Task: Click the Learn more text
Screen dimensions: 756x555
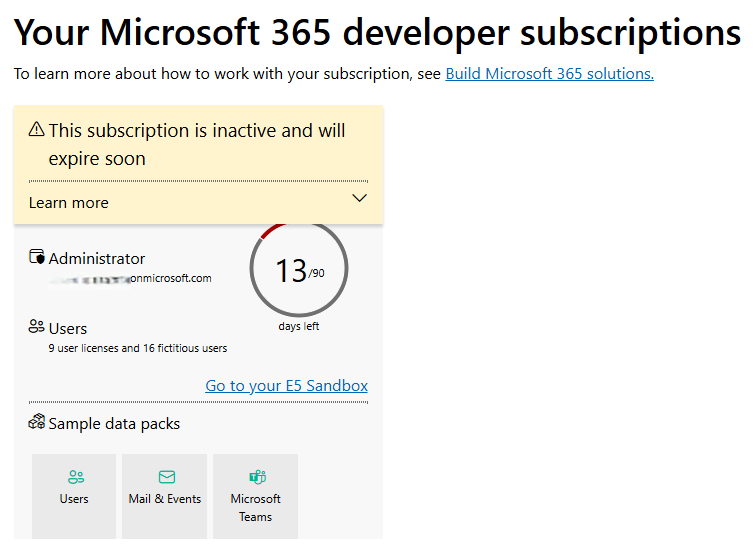Action: click(x=68, y=203)
